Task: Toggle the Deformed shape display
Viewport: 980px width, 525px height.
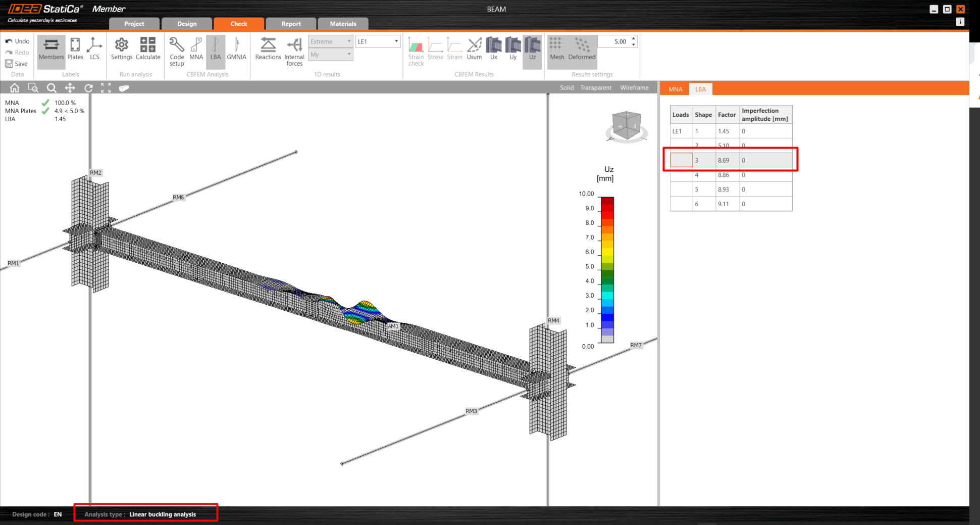Action: pyautogui.click(x=582, y=49)
